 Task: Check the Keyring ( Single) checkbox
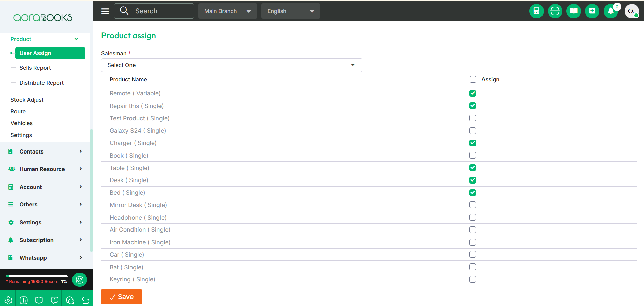(473, 279)
